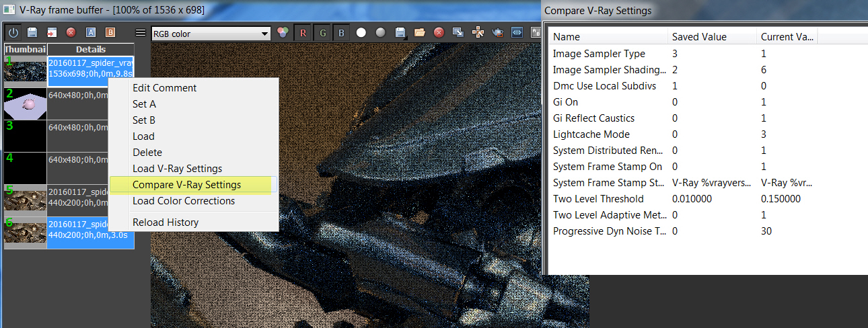868x328 pixels.
Task: Click the current value 0.150000 cell
Action: tap(781, 199)
